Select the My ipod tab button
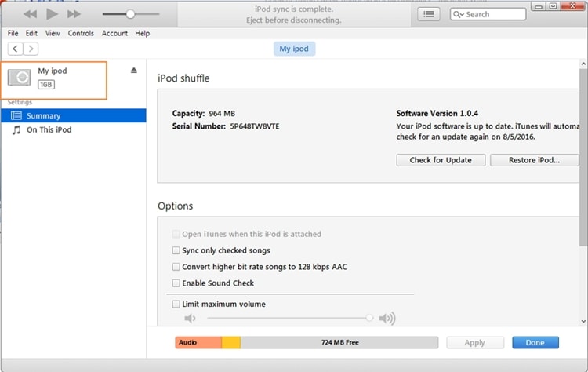The image size is (588, 372). point(294,49)
